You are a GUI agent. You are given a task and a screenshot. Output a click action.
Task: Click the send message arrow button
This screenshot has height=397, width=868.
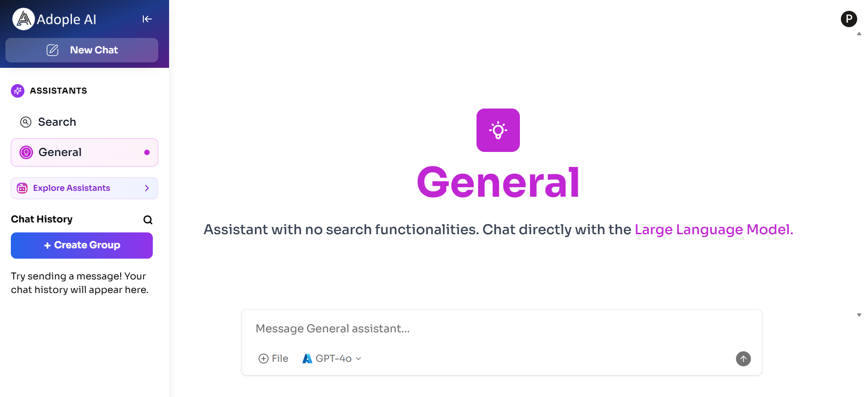pos(743,359)
